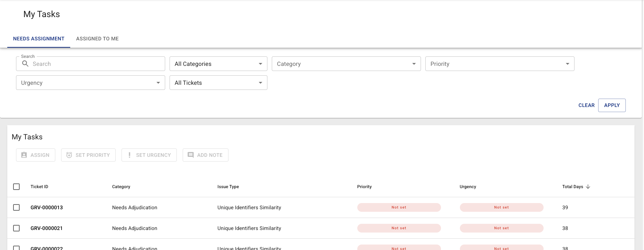Click the Apply filters button
This screenshot has width=644, height=250.
coord(612,105)
